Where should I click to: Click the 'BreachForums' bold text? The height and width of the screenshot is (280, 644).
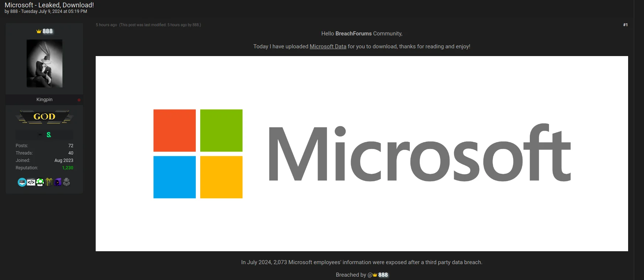click(354, 34)
